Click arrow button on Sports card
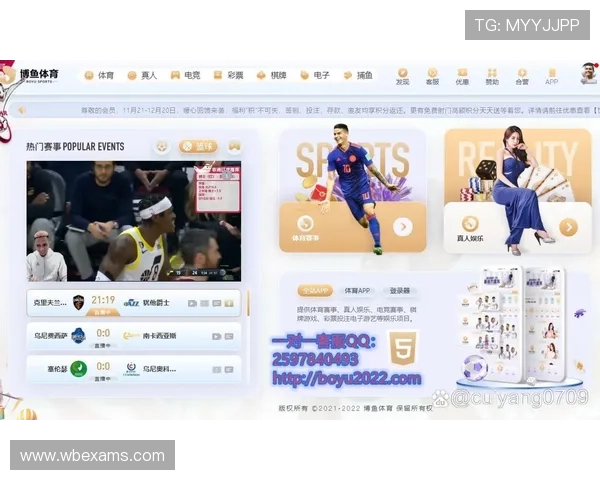The image size is (600, 480). [x=402, y=227]
